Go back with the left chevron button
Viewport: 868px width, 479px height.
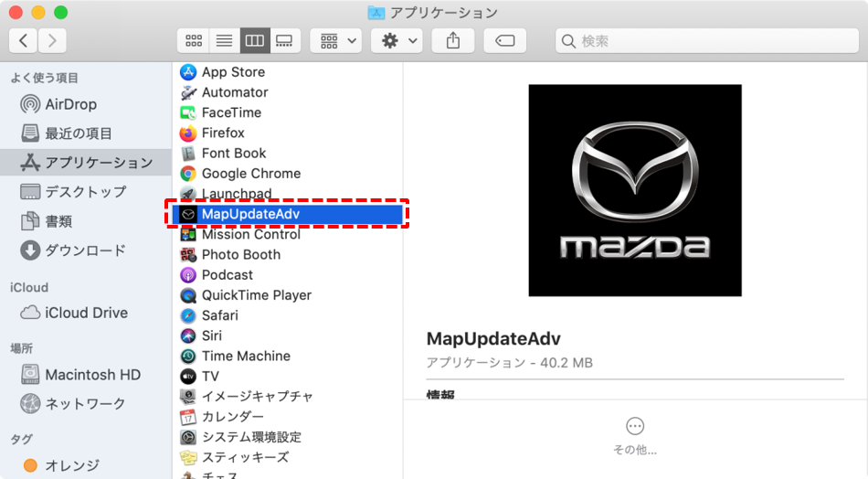click(23, 40)
